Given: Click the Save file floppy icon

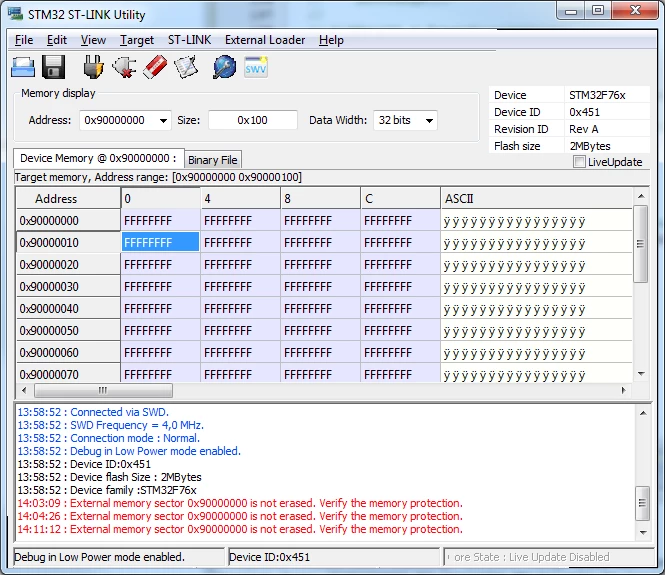Looking at the screenshot, I should pos(53,67).
